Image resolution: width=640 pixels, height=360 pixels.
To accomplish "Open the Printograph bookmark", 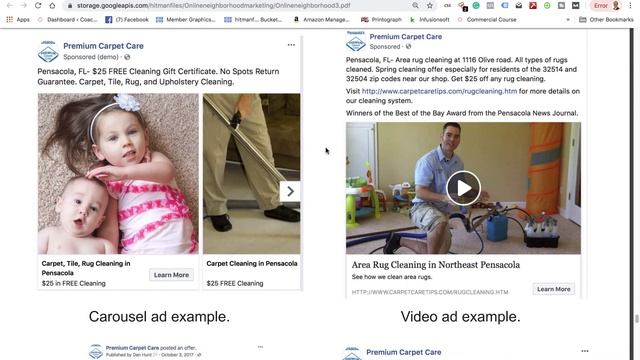I will pyautogui.click(x=381, y=20).
